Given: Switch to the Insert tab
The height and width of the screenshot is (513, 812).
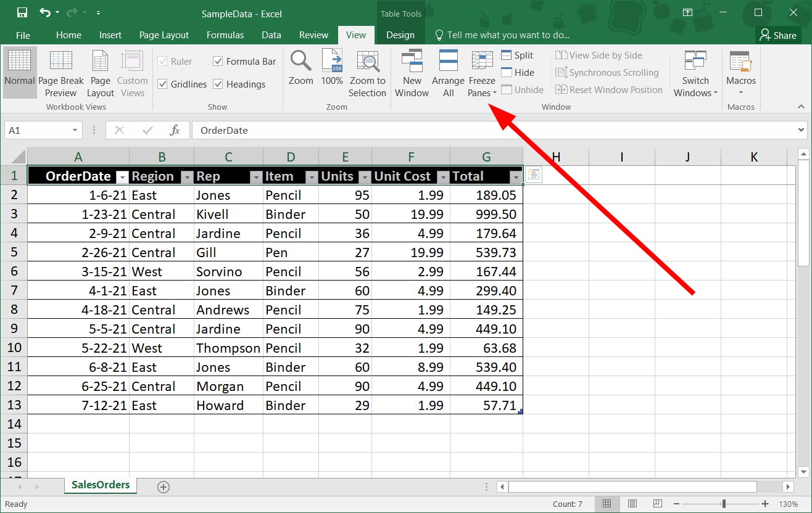Looking at the screenshot, I should point(110,35).
